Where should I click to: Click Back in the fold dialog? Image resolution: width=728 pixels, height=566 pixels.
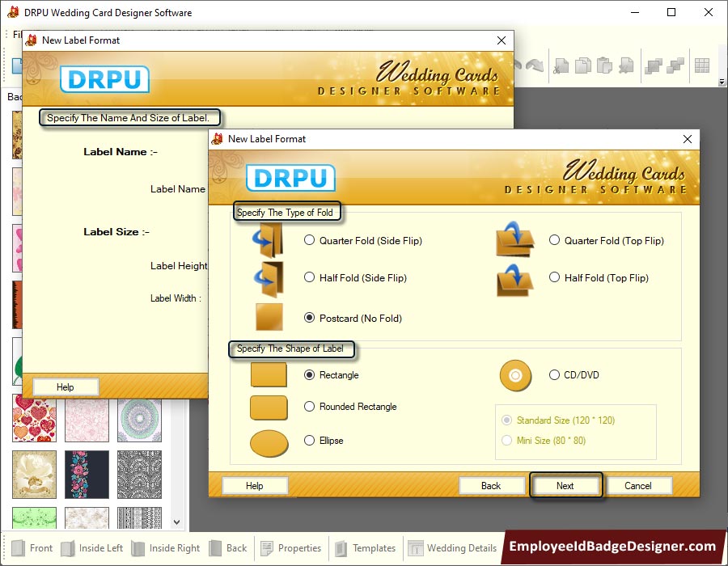pyautogui.click(x=491, y=486)
